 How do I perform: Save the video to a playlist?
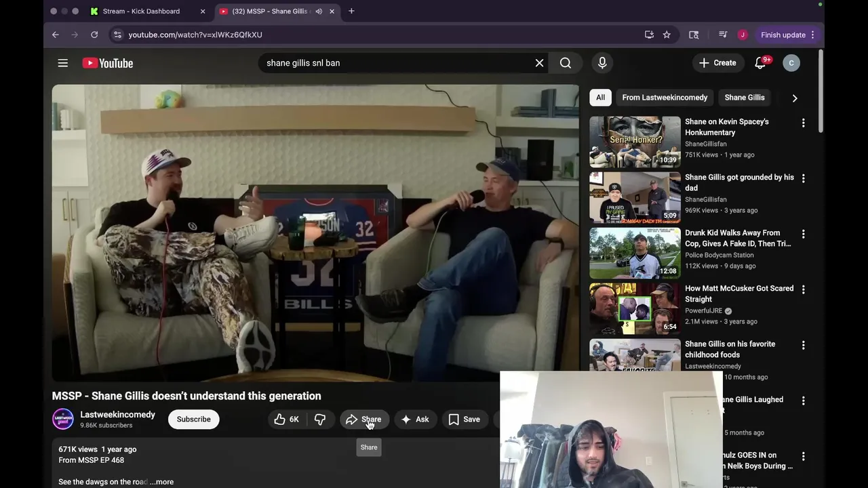pyautogui.click(x=464, y=420)
